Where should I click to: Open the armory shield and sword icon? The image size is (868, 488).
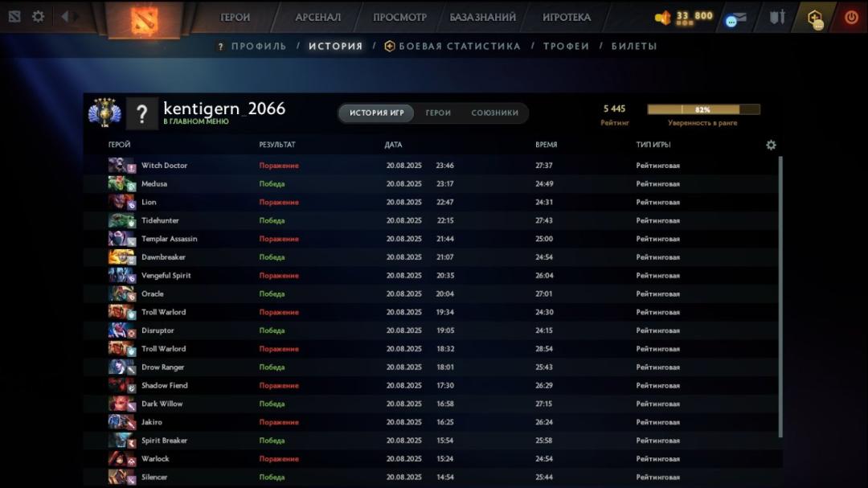(x=777, y=17)
